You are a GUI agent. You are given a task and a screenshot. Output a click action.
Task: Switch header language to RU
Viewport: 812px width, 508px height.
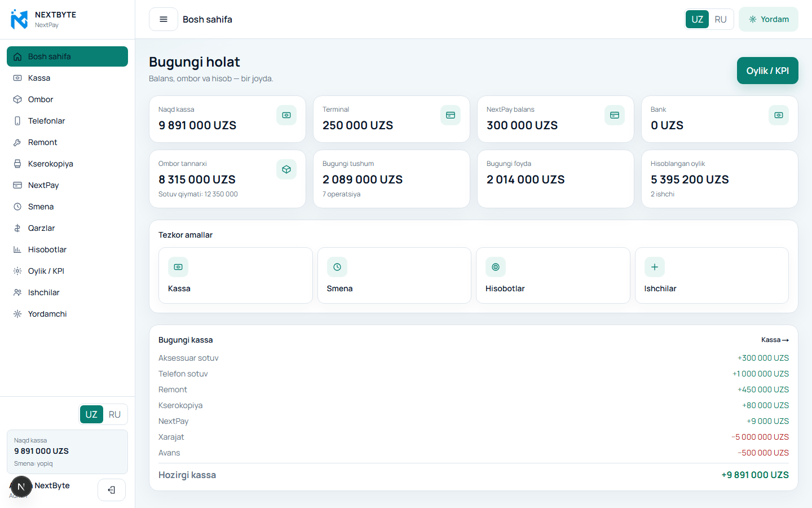(x=721, y=19)
